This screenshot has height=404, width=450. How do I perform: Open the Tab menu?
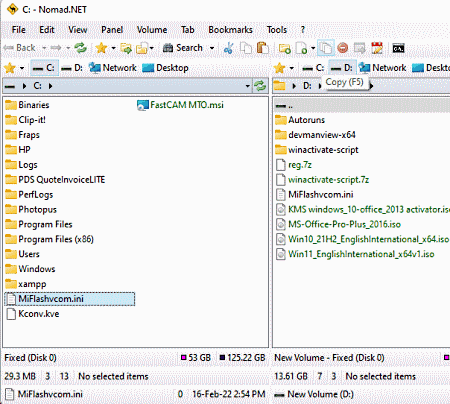tap(188, 30)
